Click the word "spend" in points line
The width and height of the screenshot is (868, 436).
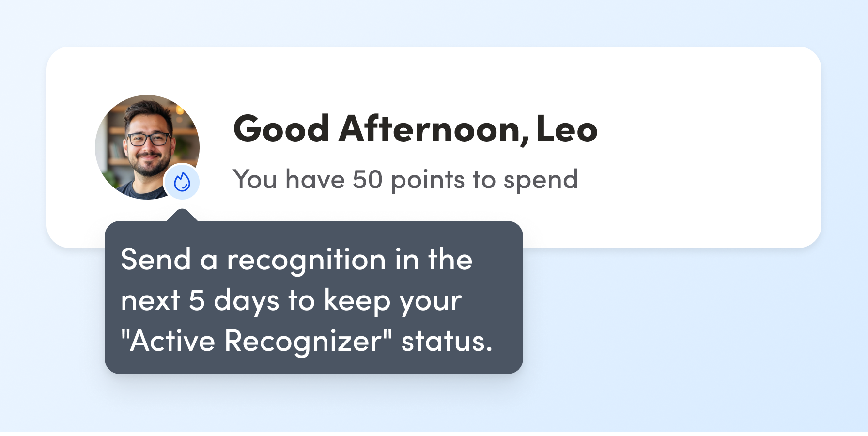coord(541,180)
